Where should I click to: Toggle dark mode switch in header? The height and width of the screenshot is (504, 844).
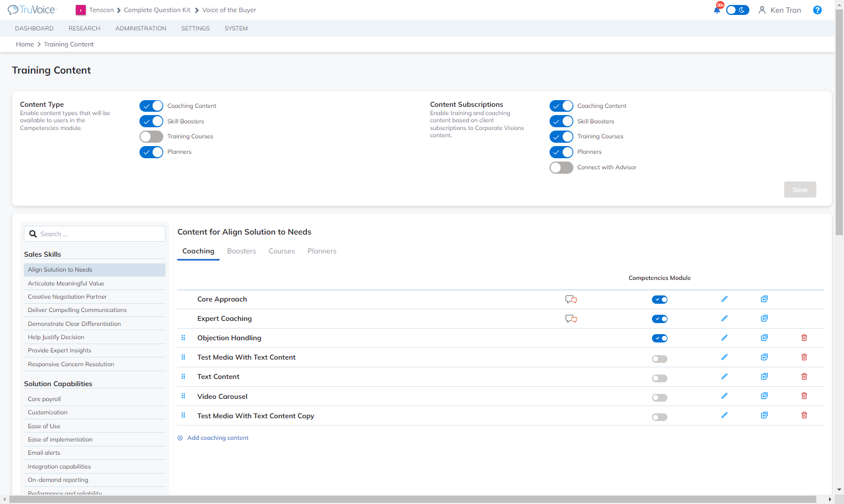point(737,10)
